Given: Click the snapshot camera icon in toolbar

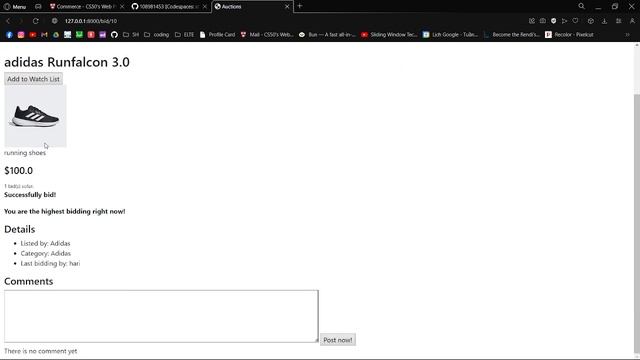Looking at the screenshot, I should click(x=543, y=21).
